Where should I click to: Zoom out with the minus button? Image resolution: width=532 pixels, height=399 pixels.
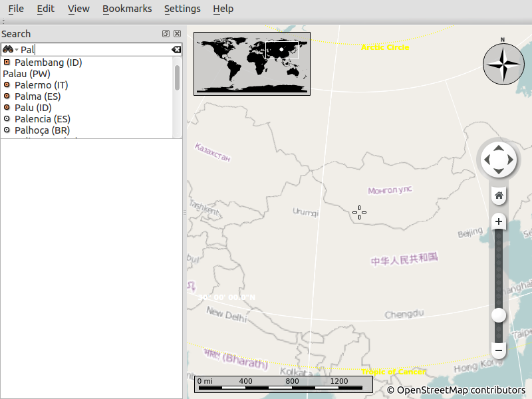(499, 350)
